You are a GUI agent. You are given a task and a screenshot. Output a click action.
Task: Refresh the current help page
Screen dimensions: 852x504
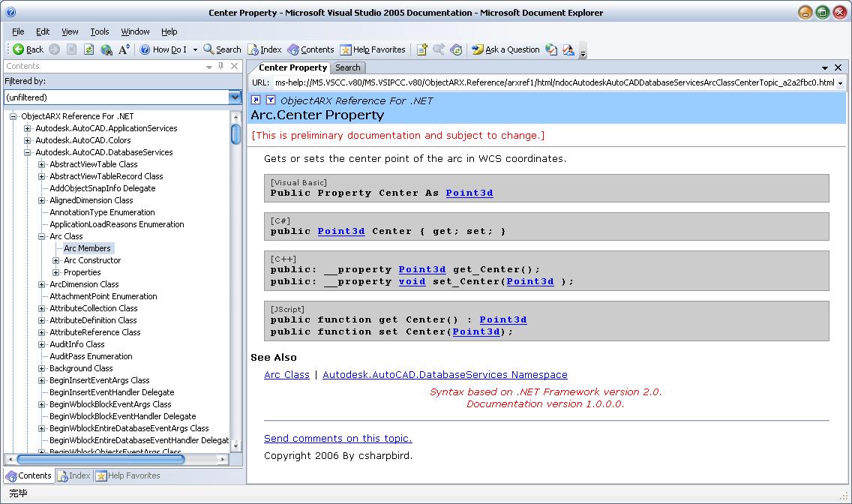click(x=88, y=49)
